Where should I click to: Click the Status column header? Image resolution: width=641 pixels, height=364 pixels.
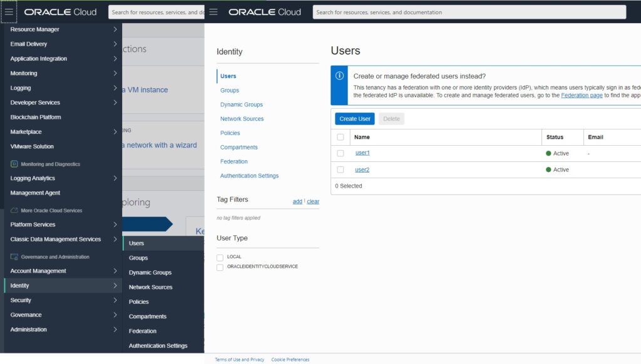coord(555,137)
